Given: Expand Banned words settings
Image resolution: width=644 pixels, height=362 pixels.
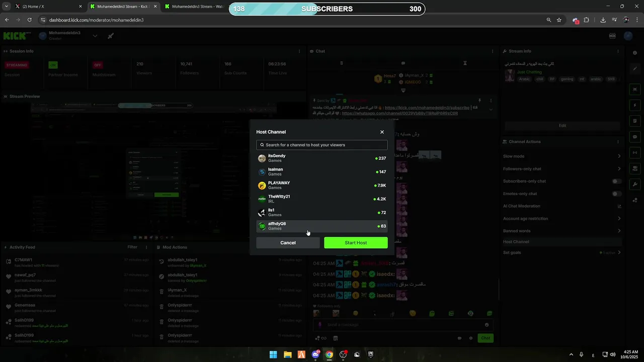Looking at the screenshot, I should pyautogui.click(x=562, y=231).
